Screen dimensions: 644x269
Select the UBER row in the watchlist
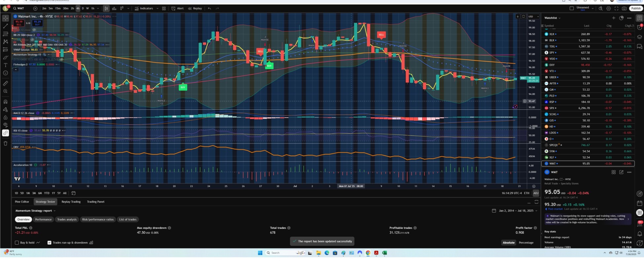point(588,77)
